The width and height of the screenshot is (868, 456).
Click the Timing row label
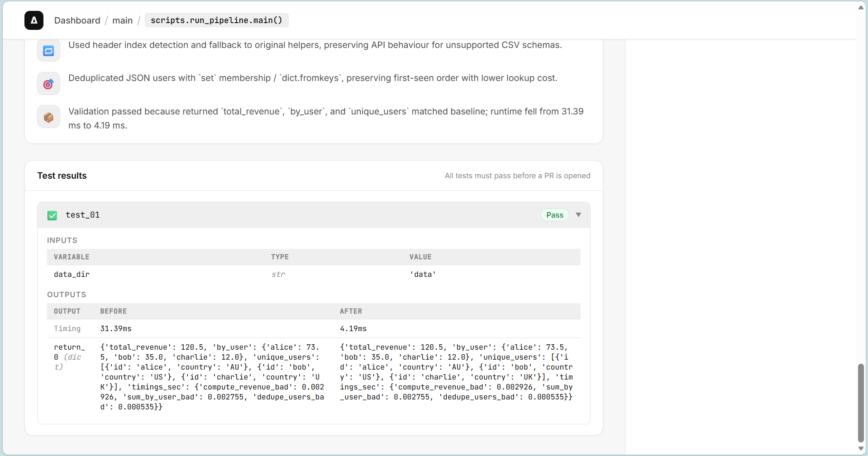coord(67,328)
